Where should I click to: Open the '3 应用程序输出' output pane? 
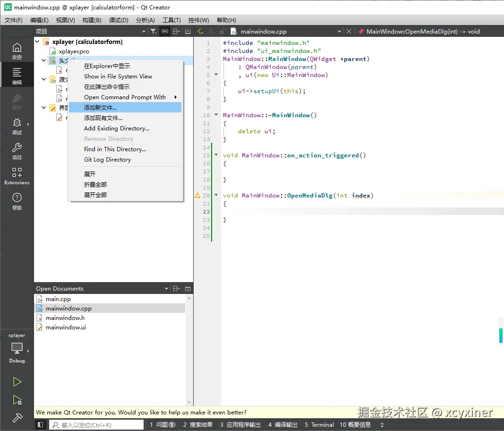click(x=240, y=425)
